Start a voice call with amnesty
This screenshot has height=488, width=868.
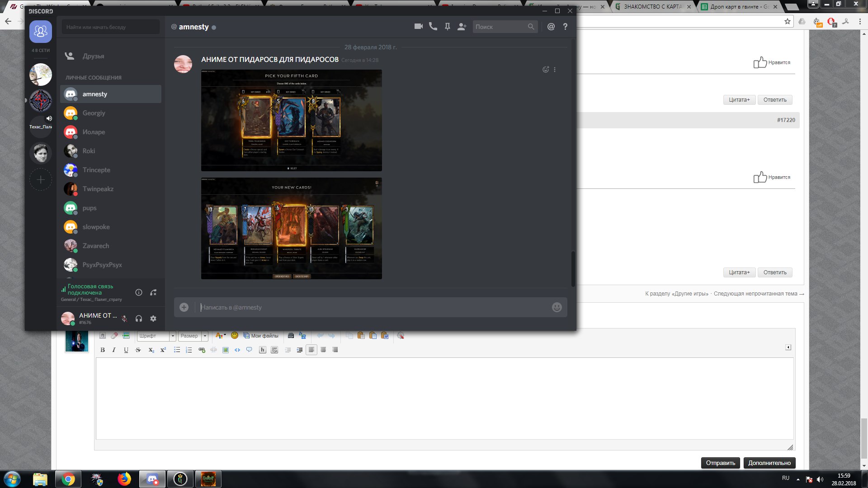(433, 27)
